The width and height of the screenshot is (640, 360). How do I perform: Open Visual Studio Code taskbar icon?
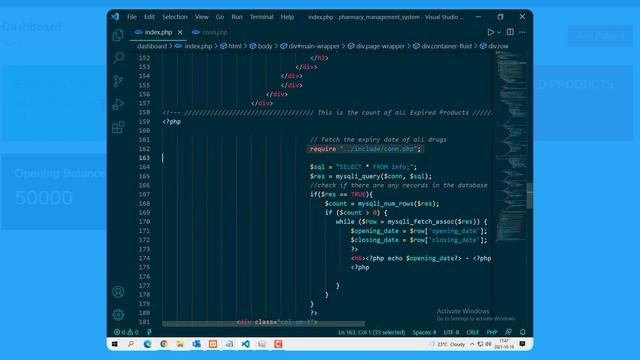245,344
